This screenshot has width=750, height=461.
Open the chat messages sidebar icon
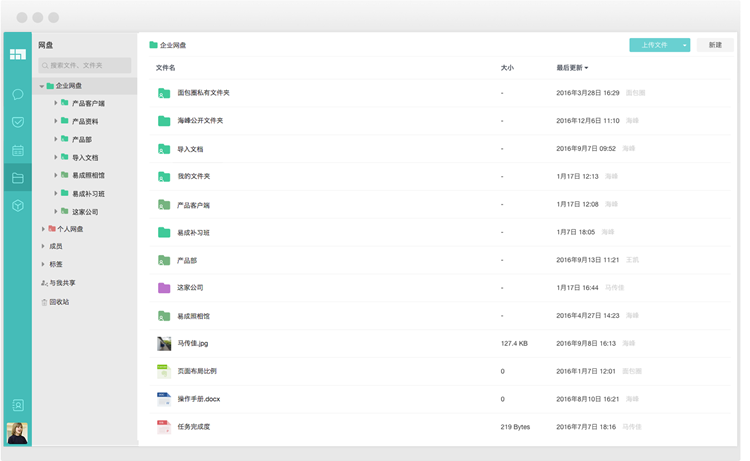(18, 94)
